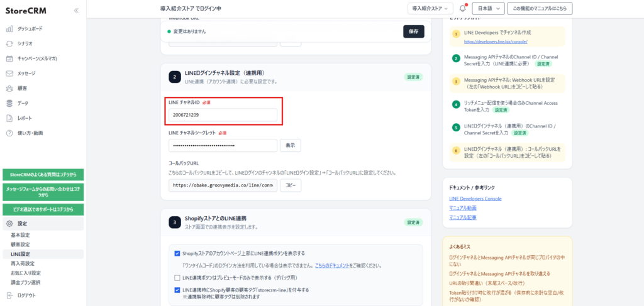This screenshot has width=644, height=306.
Task: Open the 導入紹介ストア store dropdown
Action: pos(430,9)
